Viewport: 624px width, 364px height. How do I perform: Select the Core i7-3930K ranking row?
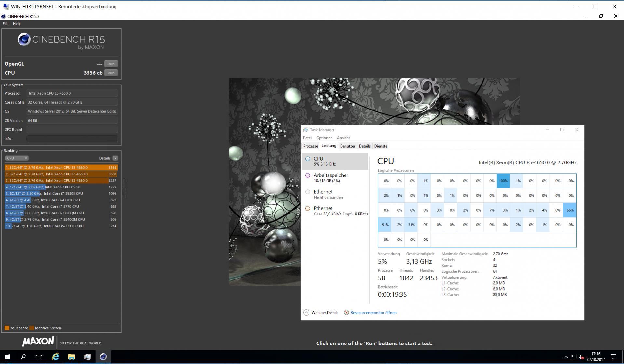tap(61, 194)
